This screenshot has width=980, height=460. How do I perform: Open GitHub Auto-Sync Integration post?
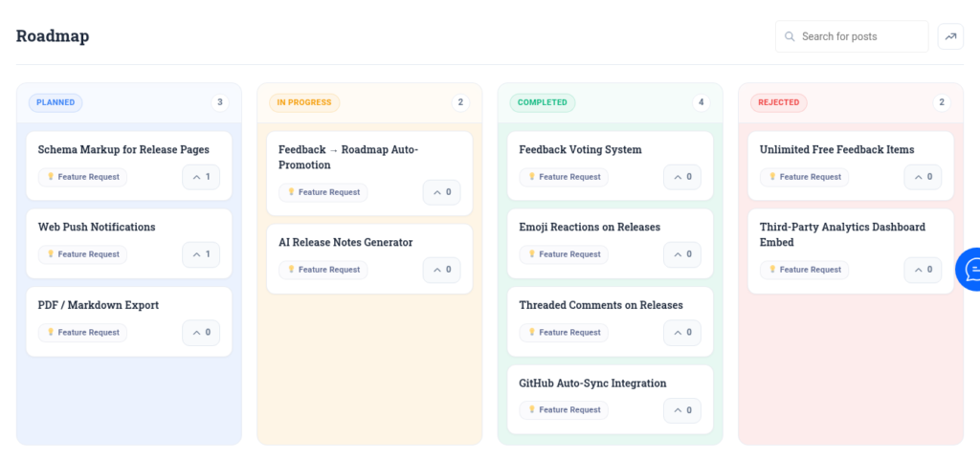click(x=593, y=383)
